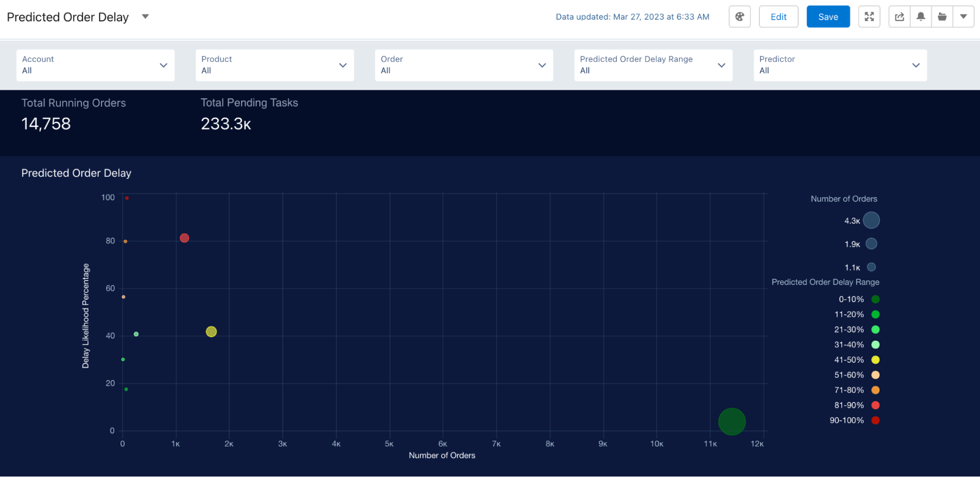
Task: Open the dashboard title switcher arrow
Action: [145, 16]
